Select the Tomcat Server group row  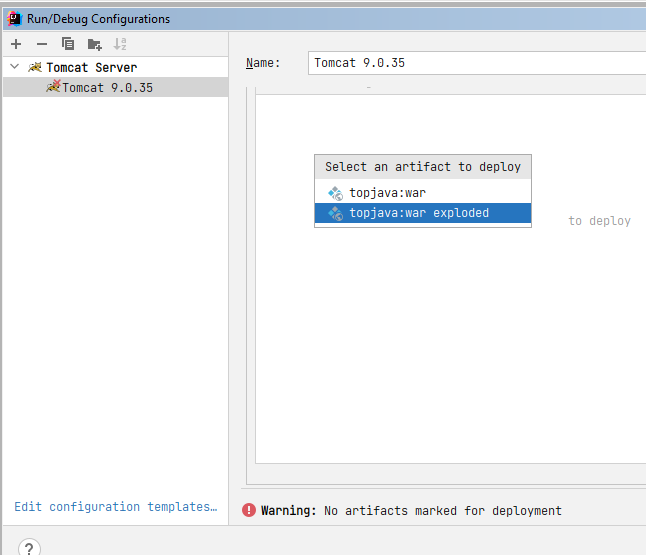point(115,67)
